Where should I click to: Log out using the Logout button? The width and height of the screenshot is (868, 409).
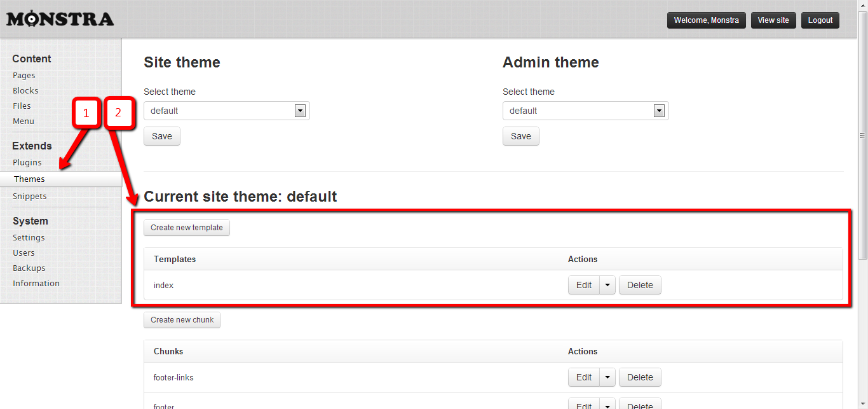(820, 20)
